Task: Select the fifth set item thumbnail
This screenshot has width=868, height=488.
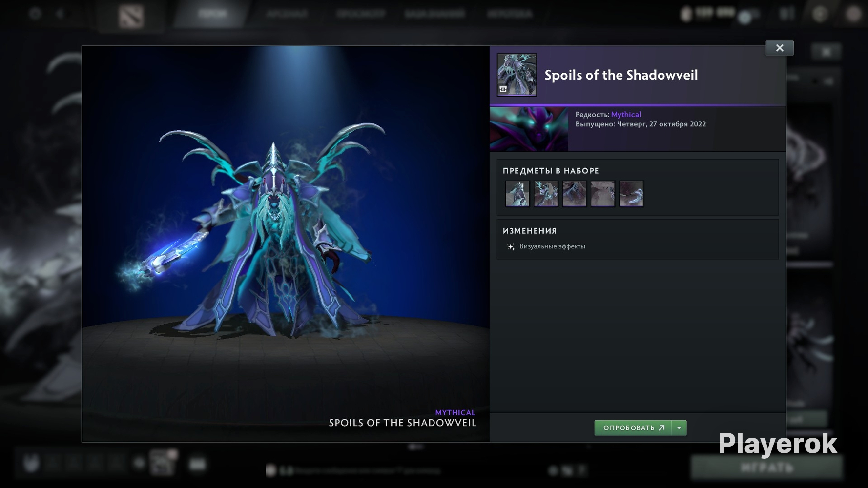Action: 631,194
